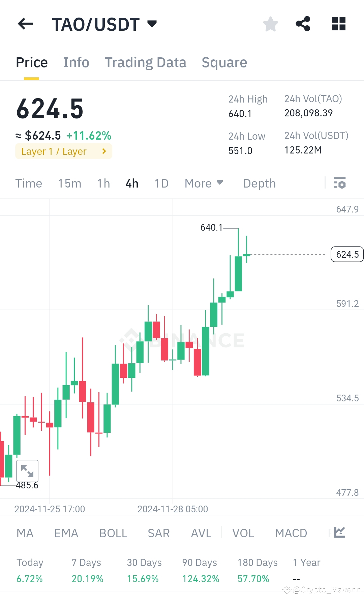Open indicator chart icon next to MACD
Image resolution: width=364 pixels, height=597 pixels.
tap(340, 532)
